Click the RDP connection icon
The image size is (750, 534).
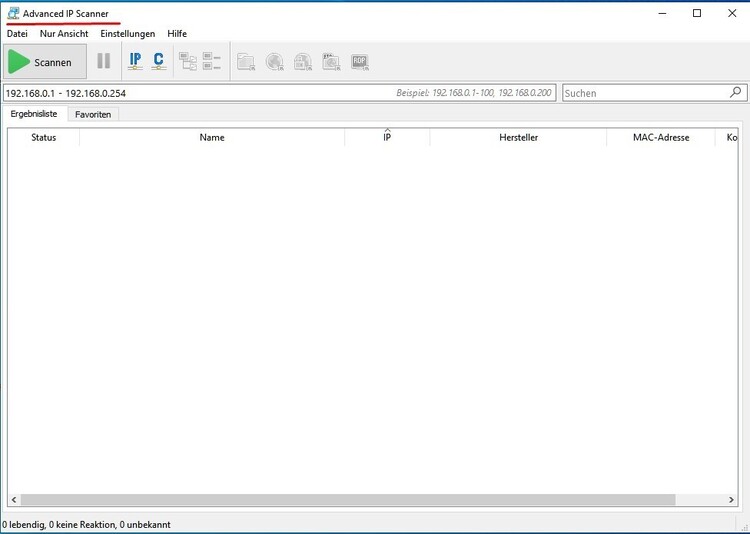(360, 62)
